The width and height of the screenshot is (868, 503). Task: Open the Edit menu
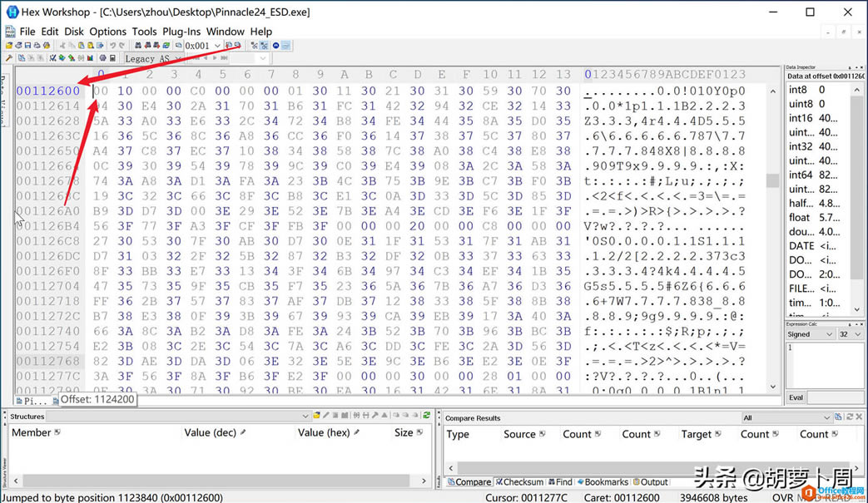click(x=49, y=32)
